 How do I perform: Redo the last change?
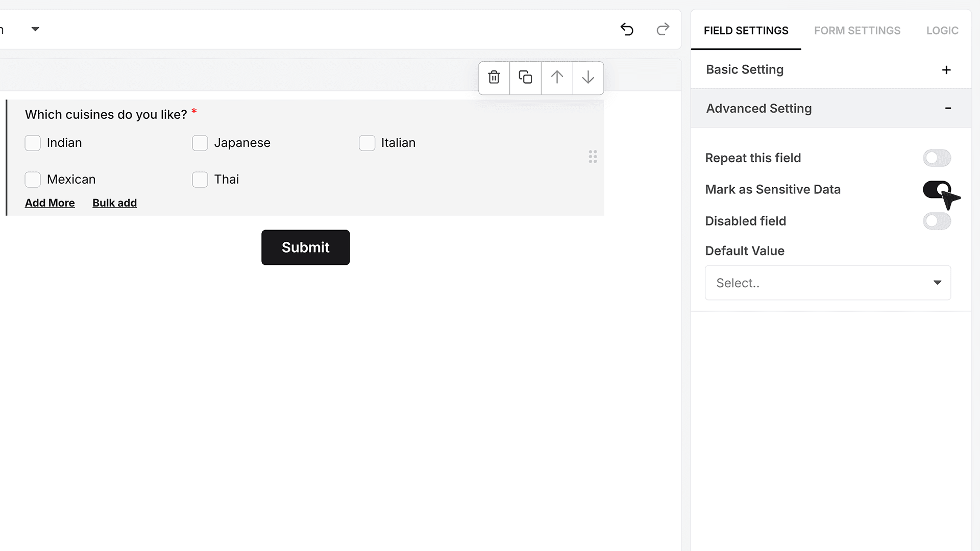663,29
